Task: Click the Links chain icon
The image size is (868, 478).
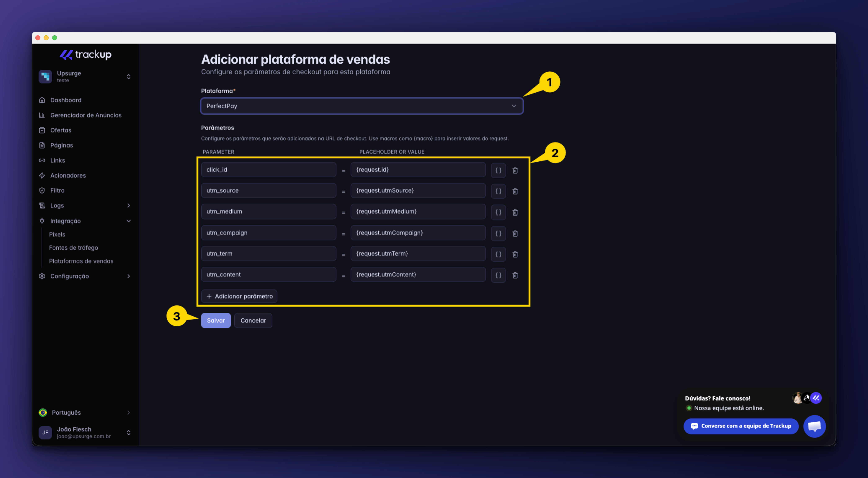Action: [42, 160]
